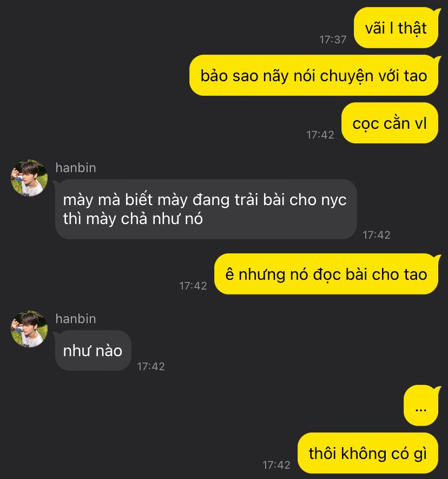Tap hanbin's avatar beside 'như nào'
448x479 pixels.
(29, 329)
